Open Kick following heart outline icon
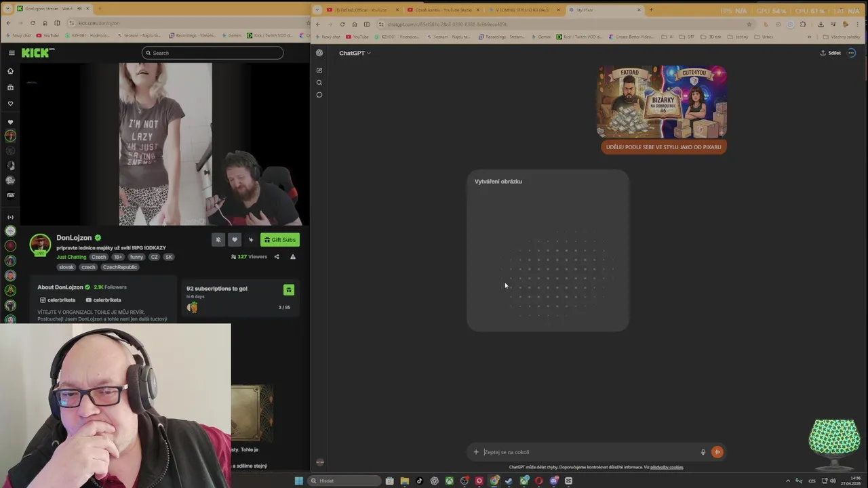Image resolution: width=868 pixels, height=488 pixels. pos(10,104)
